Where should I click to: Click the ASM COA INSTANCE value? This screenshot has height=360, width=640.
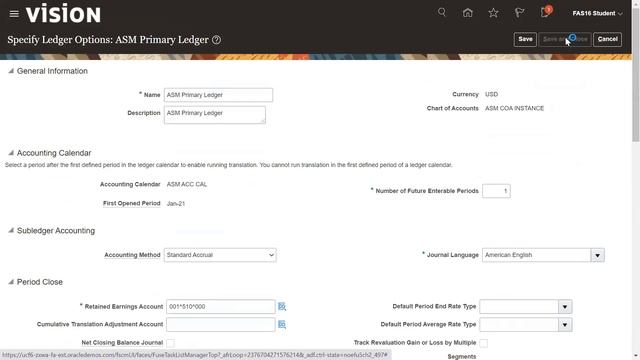point(514,109)
